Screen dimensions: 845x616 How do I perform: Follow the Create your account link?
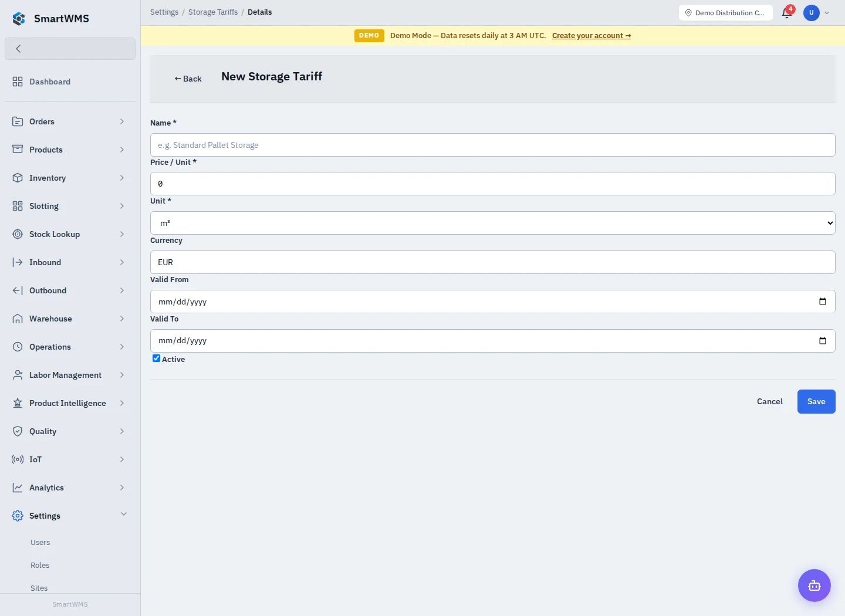591,36
